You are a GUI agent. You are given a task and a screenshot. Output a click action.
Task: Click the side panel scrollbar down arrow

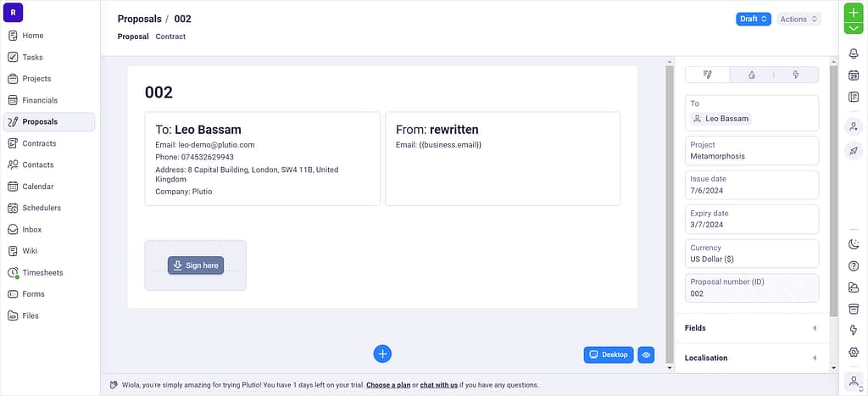pyautogui.click(x=834, y=368)
